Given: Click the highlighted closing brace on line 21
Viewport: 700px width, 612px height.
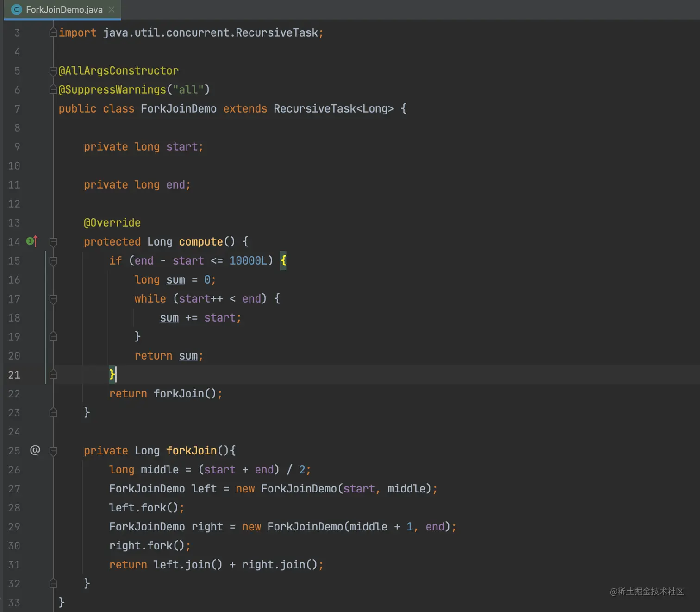Looking at the screenshot, I should pyautogui.click(x=112, y=374).
